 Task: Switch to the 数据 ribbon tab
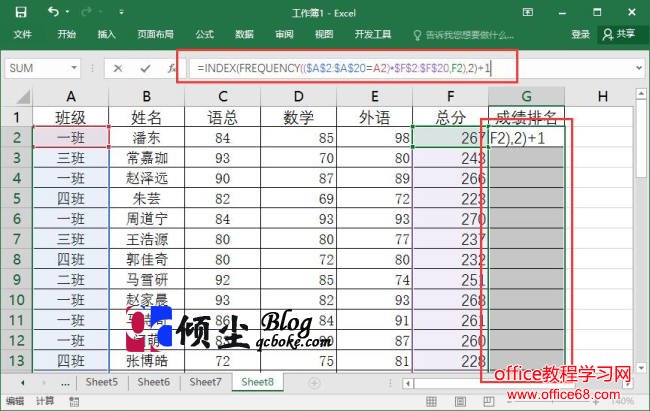pos(244,34)
